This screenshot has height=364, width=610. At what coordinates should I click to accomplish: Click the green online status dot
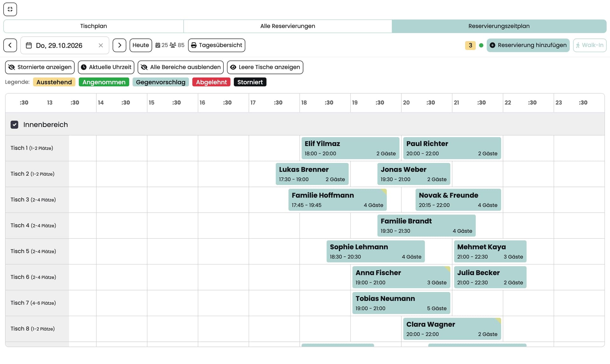point(481,45)
